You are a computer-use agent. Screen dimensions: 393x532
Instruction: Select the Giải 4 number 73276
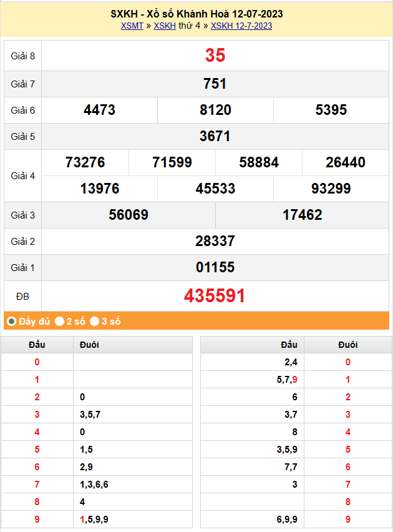click(85, 162)
